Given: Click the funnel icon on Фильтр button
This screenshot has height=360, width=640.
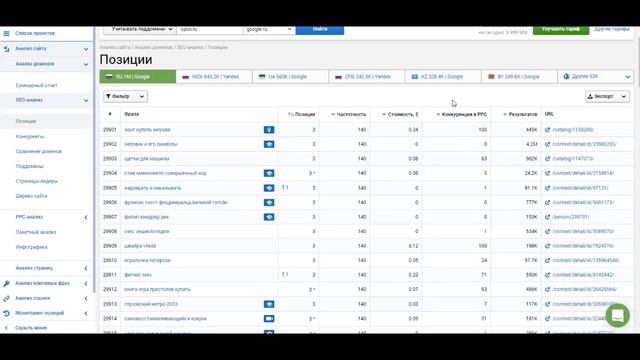Looking at the screenshot, I should click(108, 96).
